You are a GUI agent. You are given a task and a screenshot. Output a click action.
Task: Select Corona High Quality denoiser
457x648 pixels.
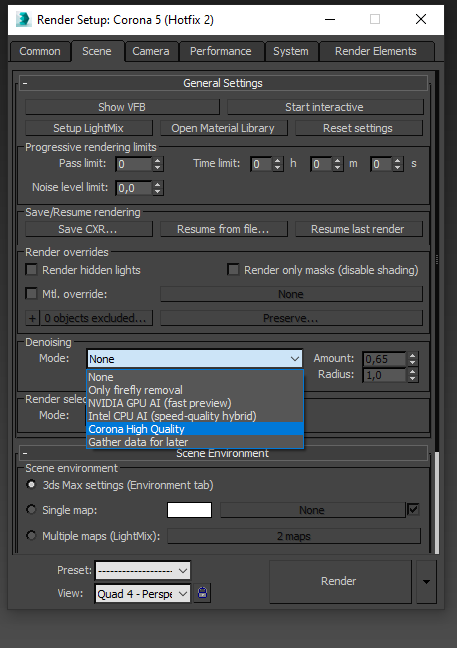[x=195, y=429]
